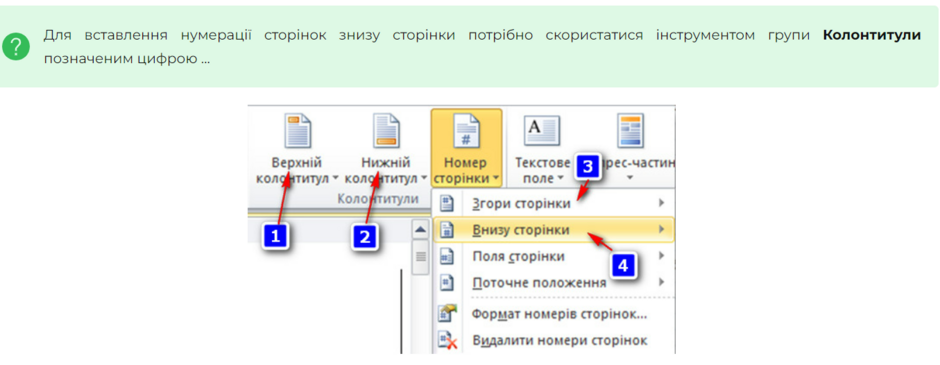Screen dimensions: 940x365
Task: Click the Нижній колонтитул page icon
Action: 387,130
